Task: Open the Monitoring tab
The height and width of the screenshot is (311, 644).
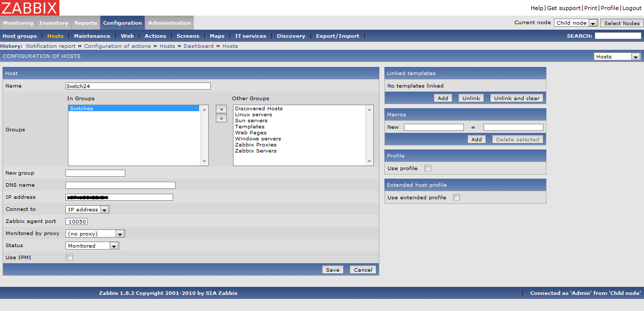Action: pyautogui.click(x=18, y=23)
